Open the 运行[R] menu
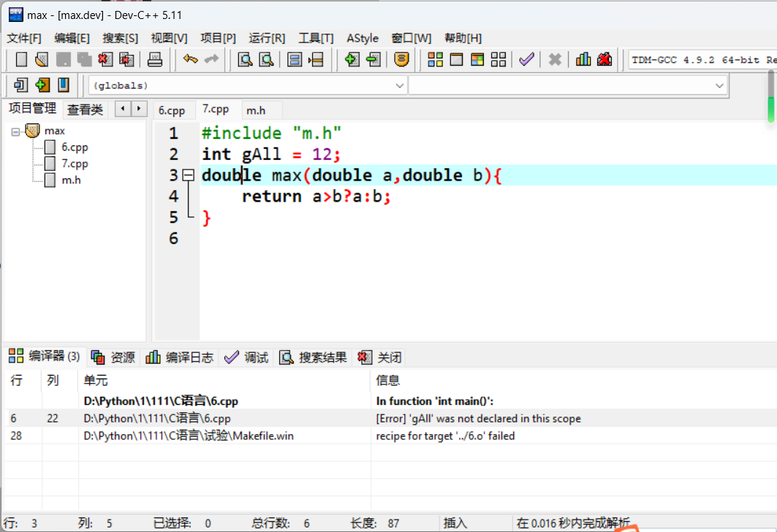The width and height of the screenshot is (777, 532). [x=267, y=38]
